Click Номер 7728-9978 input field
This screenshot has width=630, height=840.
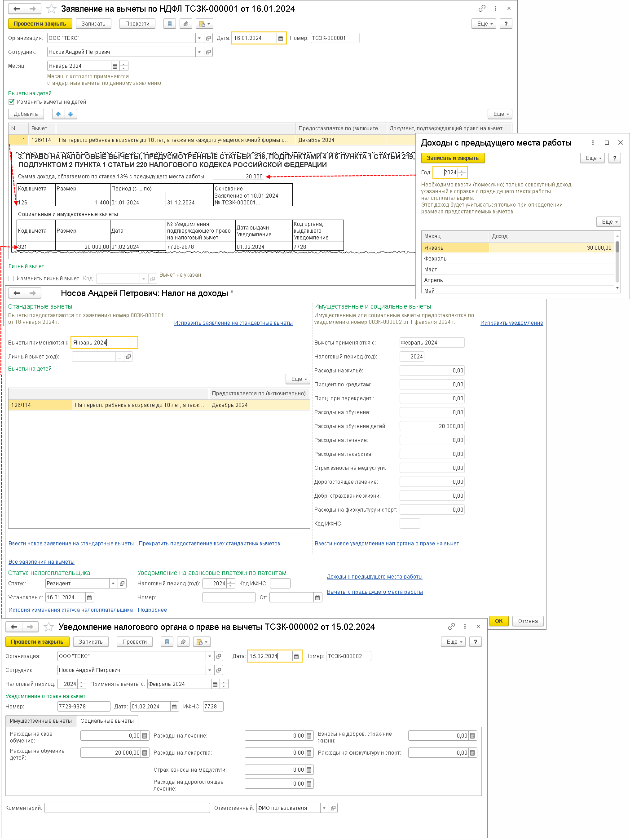click(84, 707)
